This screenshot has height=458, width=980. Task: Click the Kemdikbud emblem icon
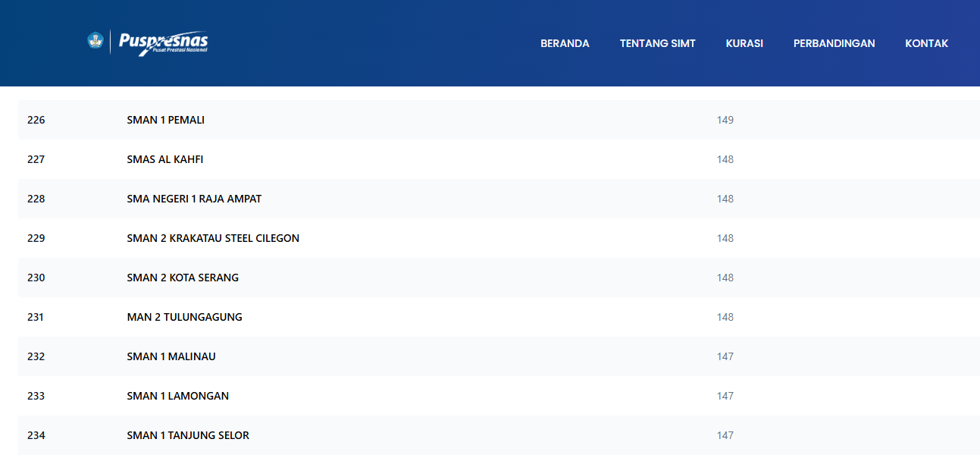point(95,41)
